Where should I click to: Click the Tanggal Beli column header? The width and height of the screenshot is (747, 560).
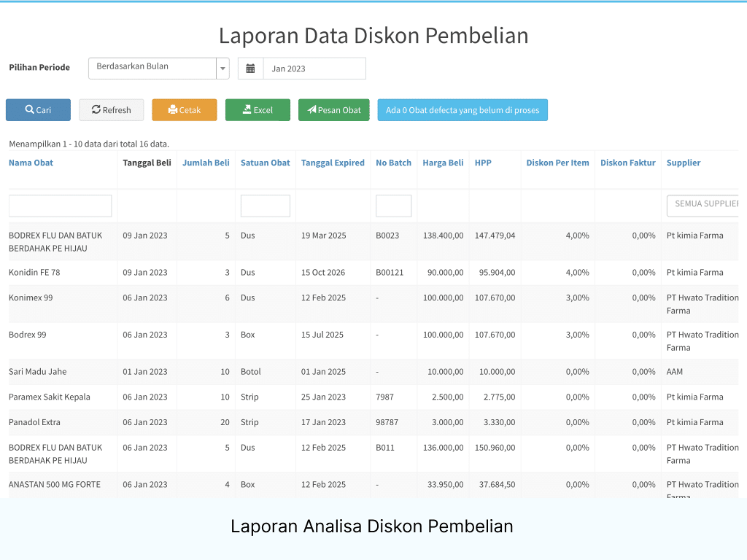147,163
